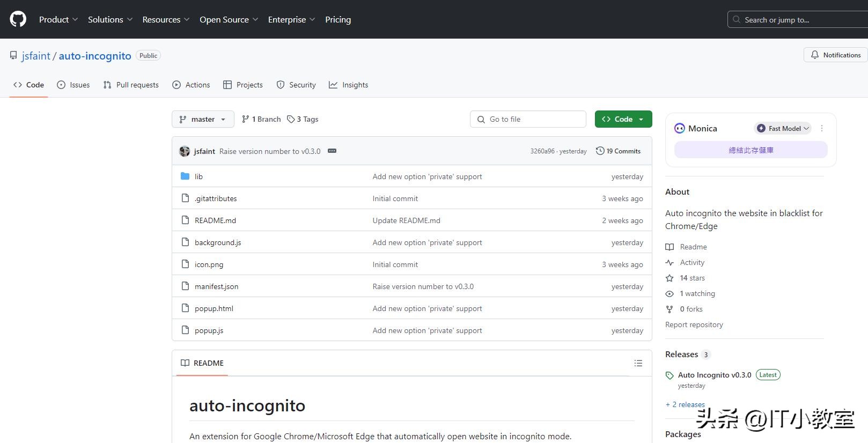Click the Latest release badge
This screenshot has width=868, height=443.
(x=768, y=375)
